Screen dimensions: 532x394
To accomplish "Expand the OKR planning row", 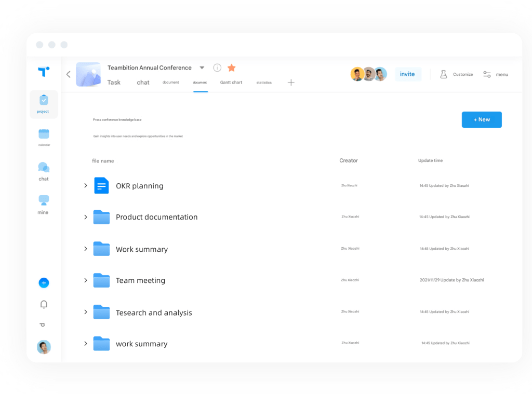I will click(86, 185).
